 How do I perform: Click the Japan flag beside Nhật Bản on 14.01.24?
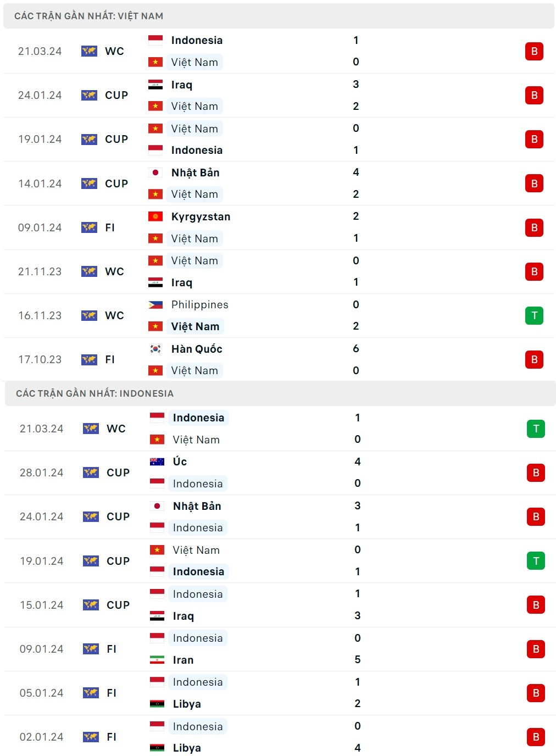(155, 173)
